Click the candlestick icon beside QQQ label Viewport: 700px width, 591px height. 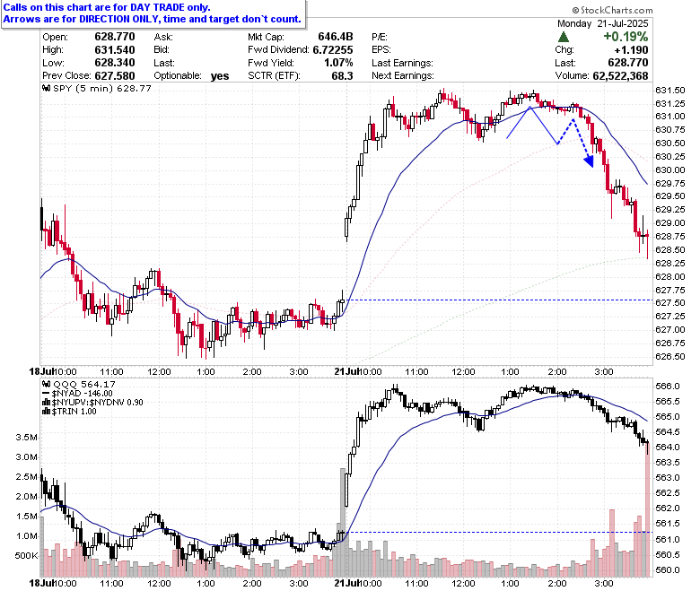pos(46,384)
